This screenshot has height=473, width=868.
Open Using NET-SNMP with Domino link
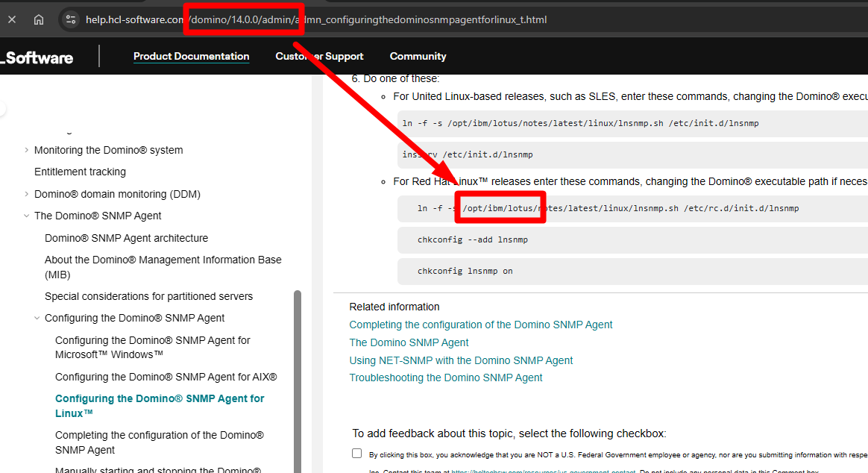pyautogui.click(x=461, y=360)
